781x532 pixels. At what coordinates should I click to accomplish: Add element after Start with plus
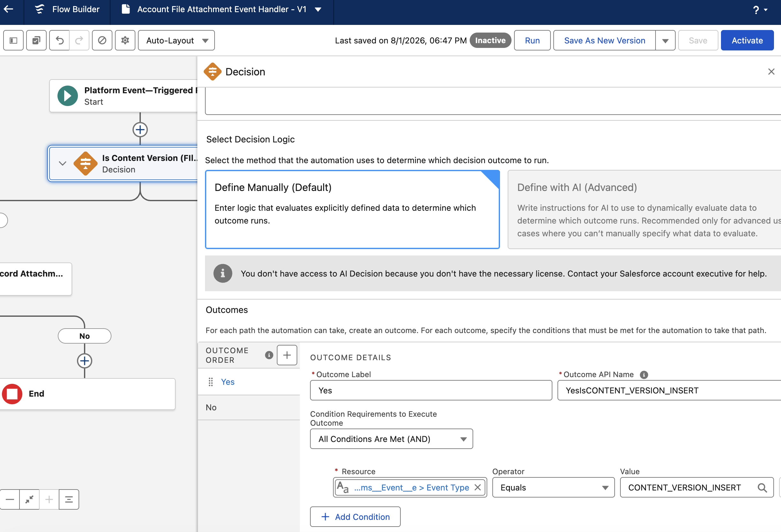pyautogui.click(x=140, y=130)
